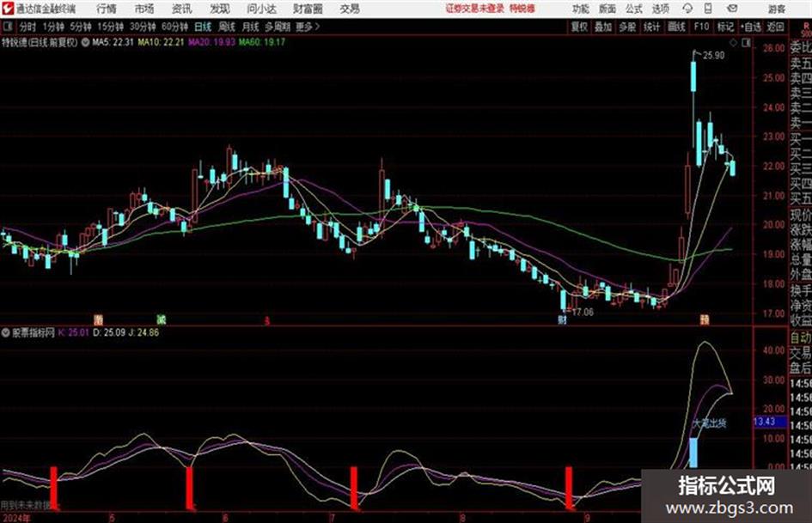This screenshot has height=523, width=812.
Task: Open the 版面 menu
Action: [x=607, y=9]
